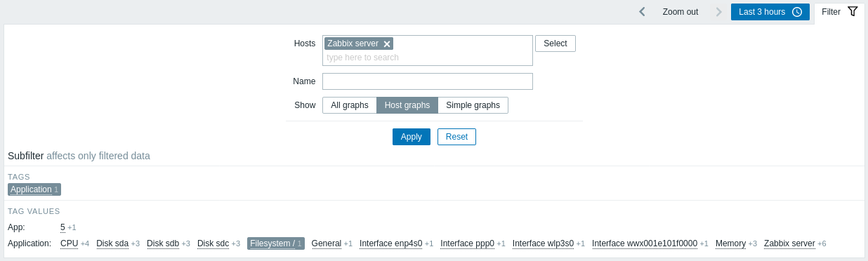This screenshot has width=868, height=261.
Task: Open the clock time selector icon
Action: click(x=797, y=12)
